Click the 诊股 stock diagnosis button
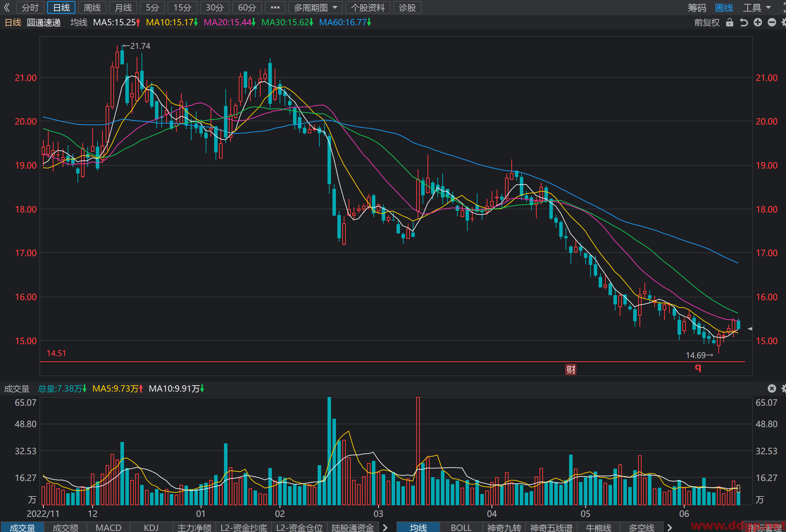786x532 pixels. click(407, 7)
